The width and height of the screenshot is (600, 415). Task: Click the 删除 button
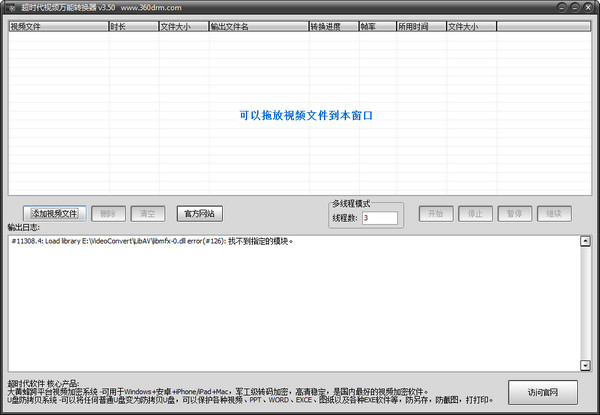pos(110,213)
